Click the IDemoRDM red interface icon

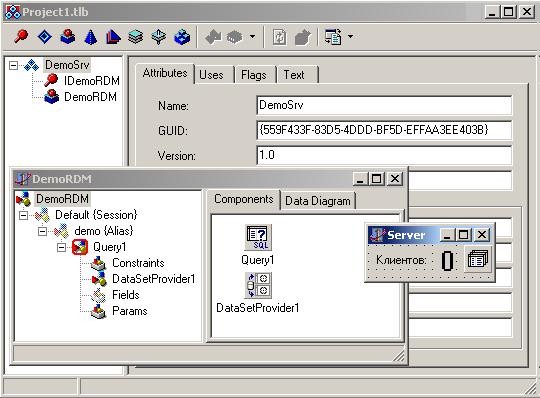point(51,80)
